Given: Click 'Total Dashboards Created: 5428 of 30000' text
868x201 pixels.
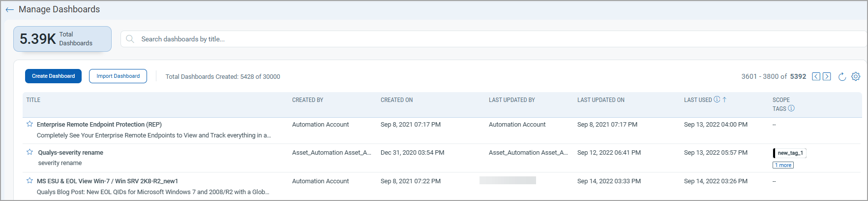Looking at the screenshot, I should tap(223, 76).
